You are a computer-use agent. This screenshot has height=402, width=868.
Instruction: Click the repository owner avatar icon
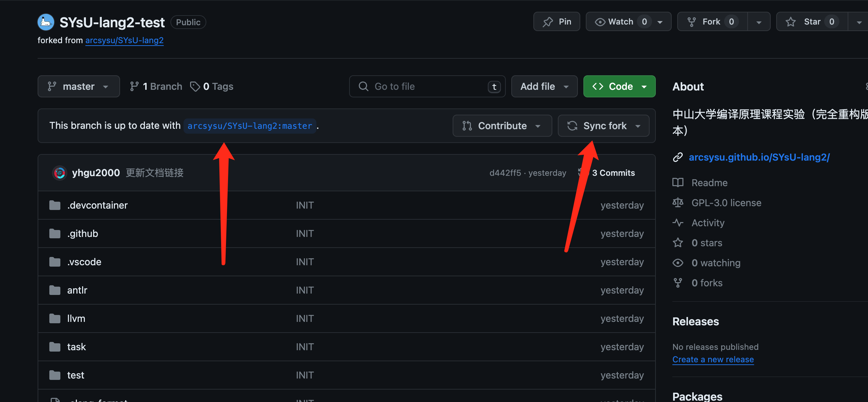coord(46,22)
